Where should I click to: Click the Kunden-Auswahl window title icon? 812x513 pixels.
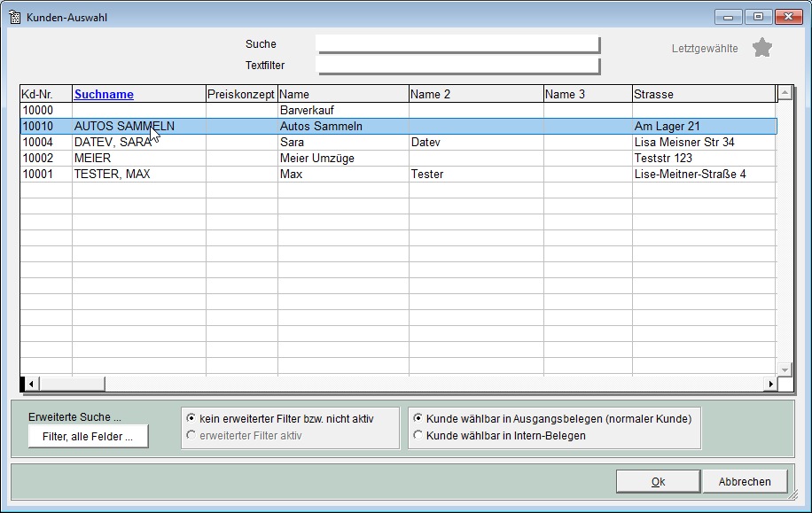click(15, 17)
